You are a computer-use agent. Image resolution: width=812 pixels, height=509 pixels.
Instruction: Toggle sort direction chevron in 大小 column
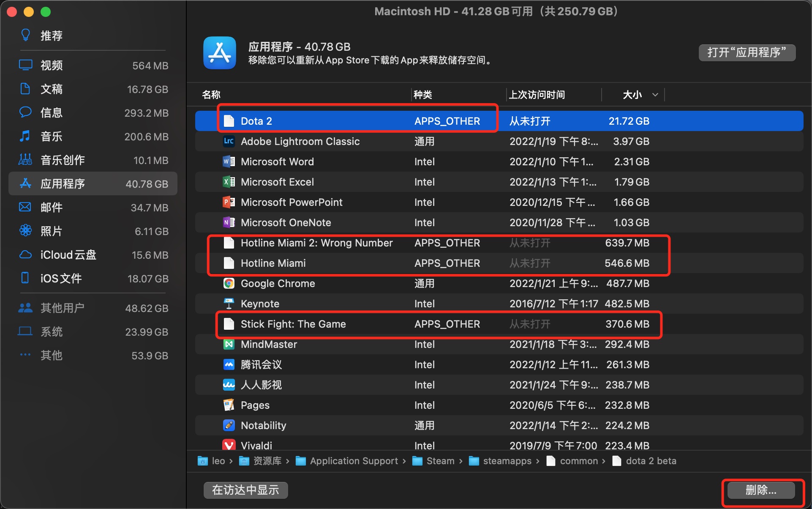(655, 95)
